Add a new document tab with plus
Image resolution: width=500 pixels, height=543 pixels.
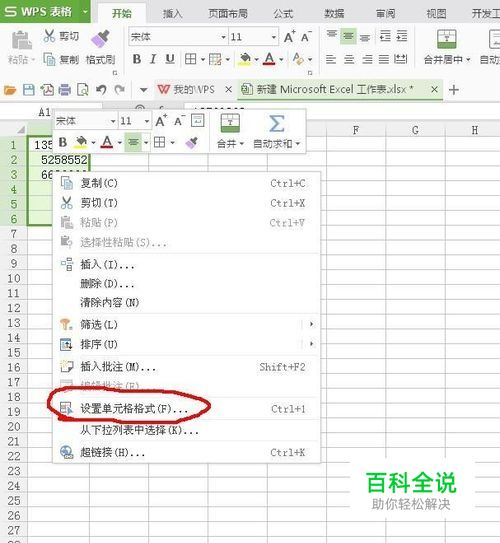coord(453,90)
